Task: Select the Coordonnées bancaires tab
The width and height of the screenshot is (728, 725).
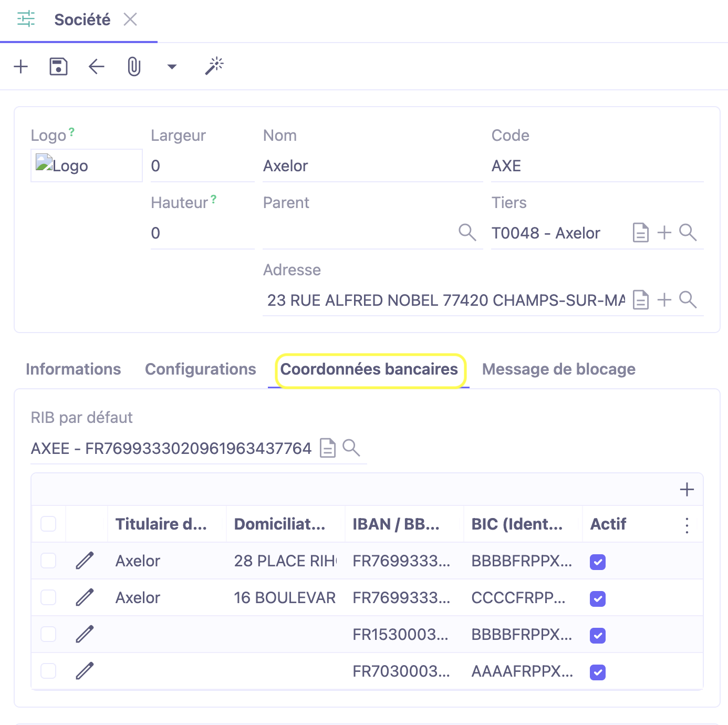Action: click(369, 369)
